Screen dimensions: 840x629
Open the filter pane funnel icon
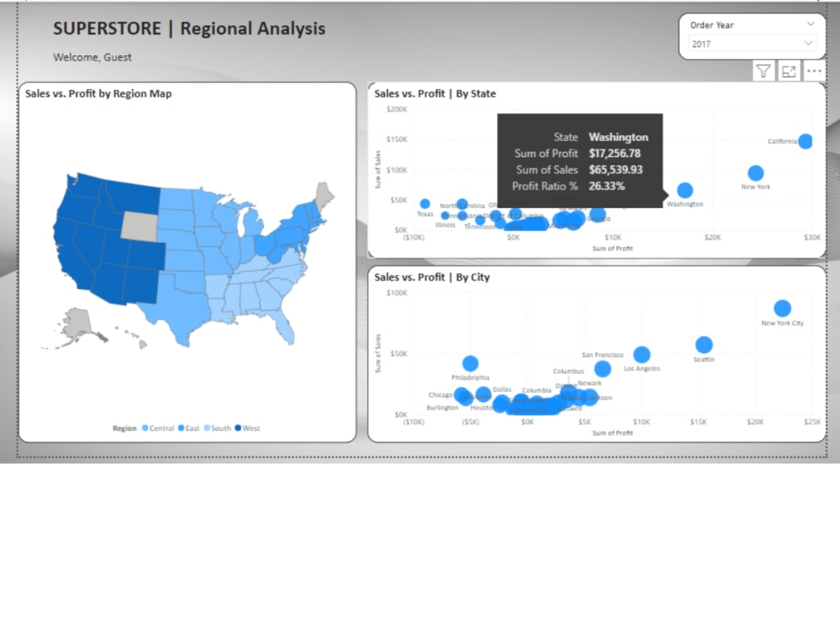763,71
